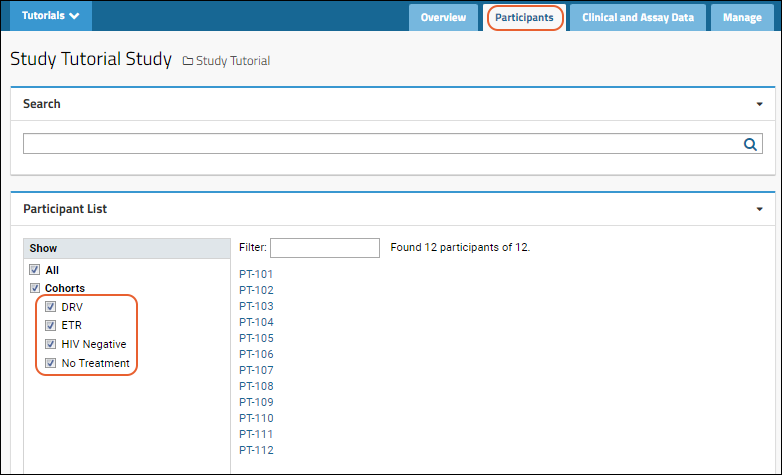Uncheck the HIV Negative checkbox
The height and width of the screenshot is (475, 782).
pyautogui.click(x=50, y=344)
